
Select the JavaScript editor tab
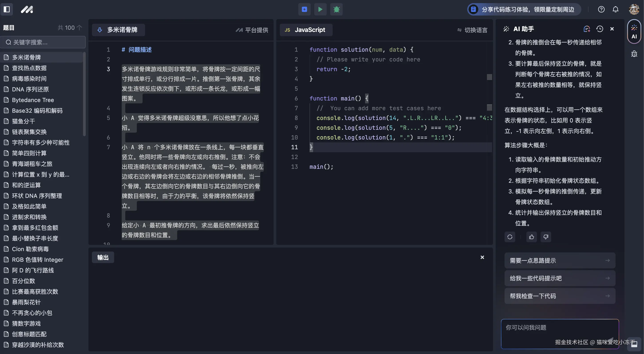(x=306, y=30)
